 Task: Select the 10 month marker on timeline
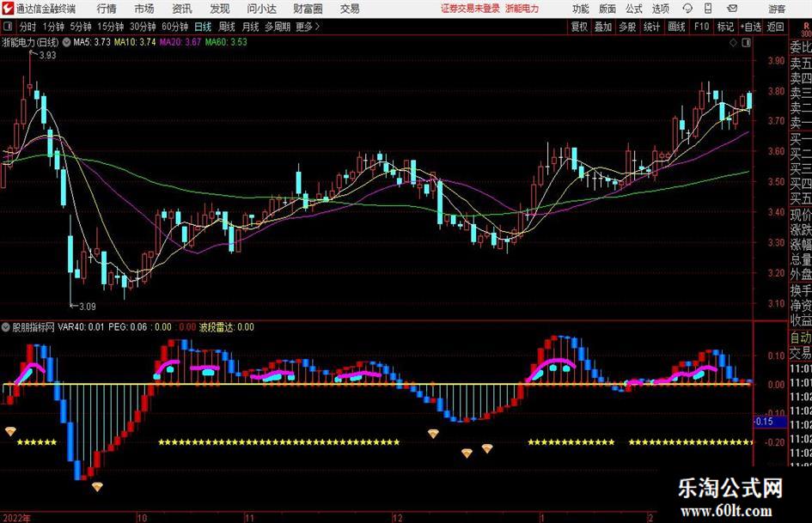point(142,518)
